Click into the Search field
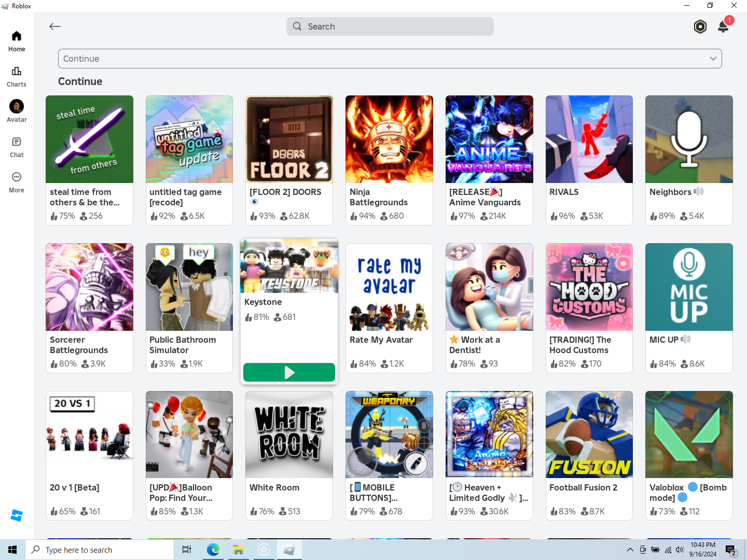 click(390, 26)
